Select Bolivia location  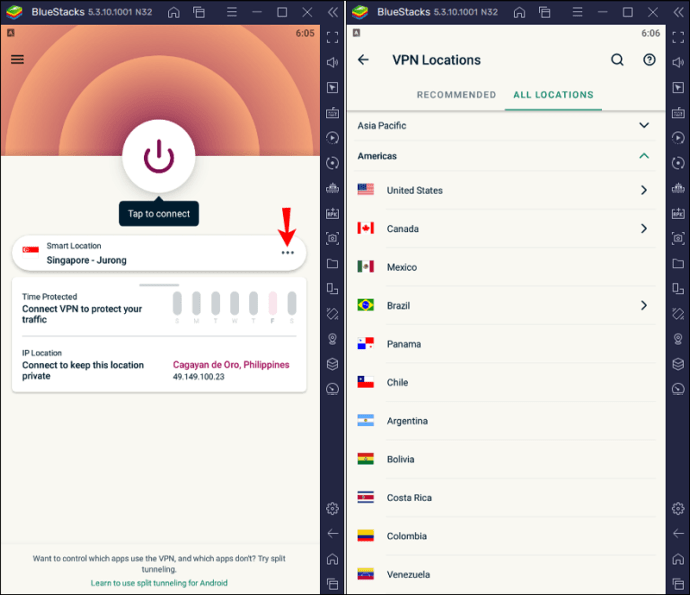click(x=504, y=459)
